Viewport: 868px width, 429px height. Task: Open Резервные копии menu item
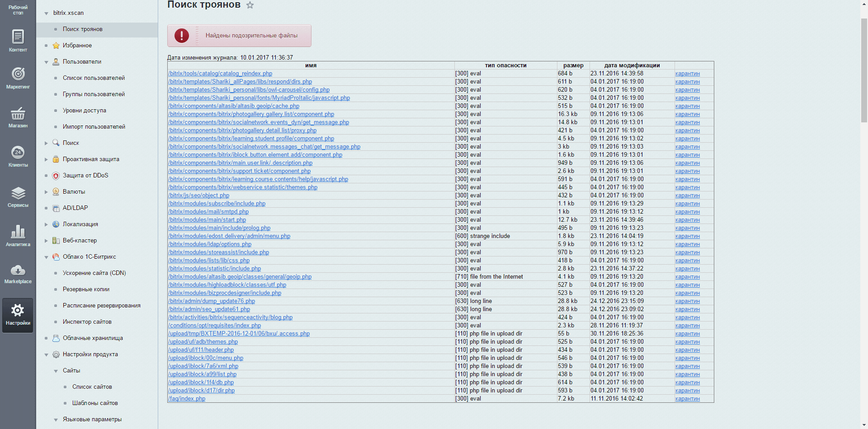click(86, 289)
